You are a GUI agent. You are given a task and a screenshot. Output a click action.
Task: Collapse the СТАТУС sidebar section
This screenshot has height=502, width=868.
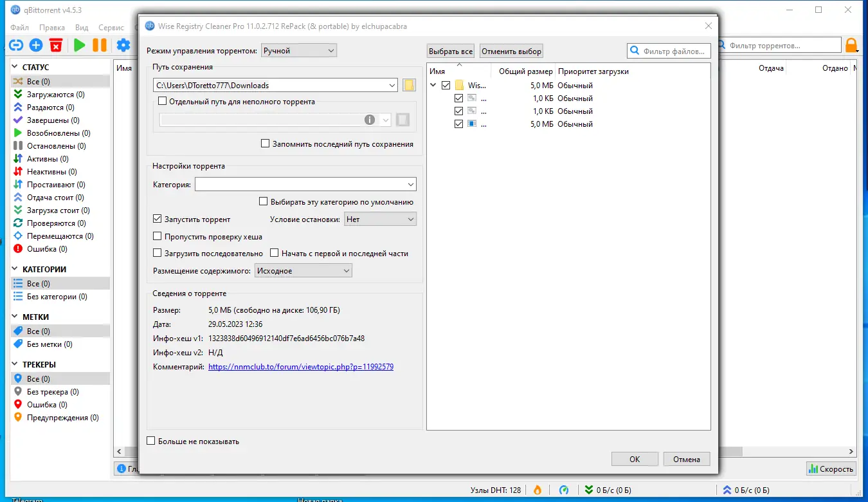16,68
